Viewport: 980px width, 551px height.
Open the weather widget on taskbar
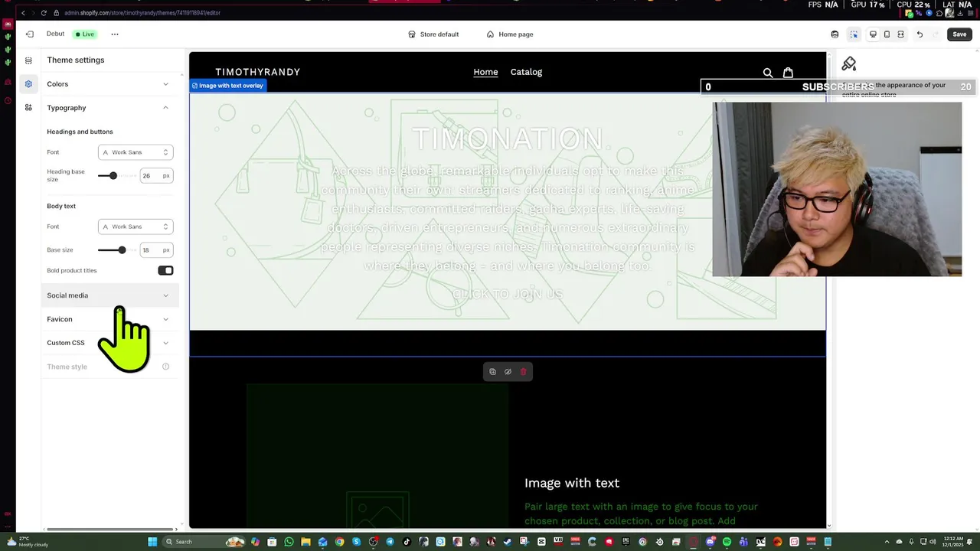pyautogui.click(x=27, y=542)
